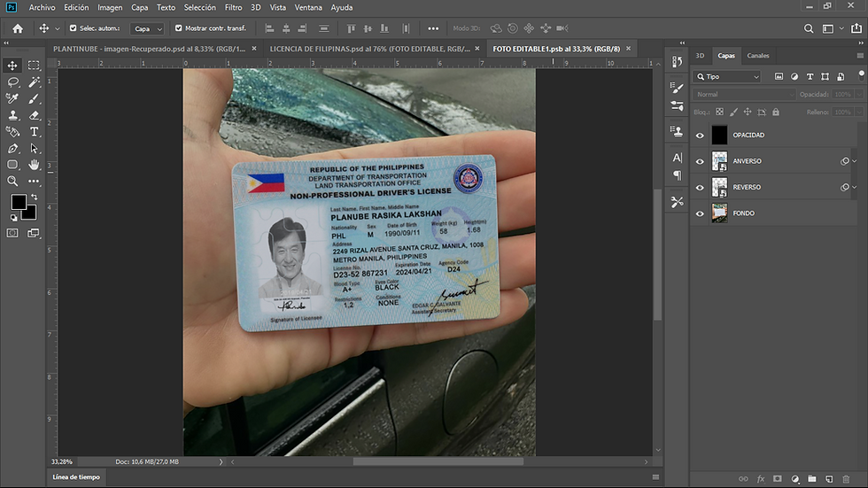Open the Clone Source panel icon

[677, 131]
